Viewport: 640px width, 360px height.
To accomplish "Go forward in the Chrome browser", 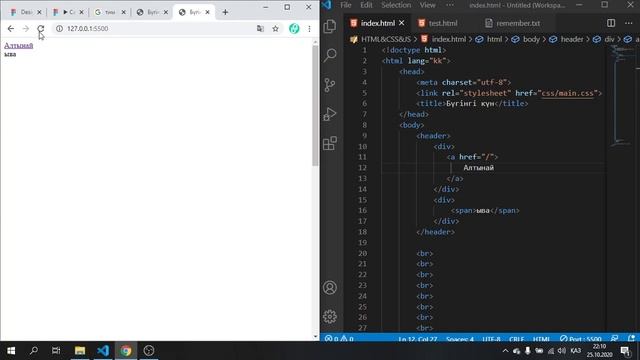I will 26,29.
